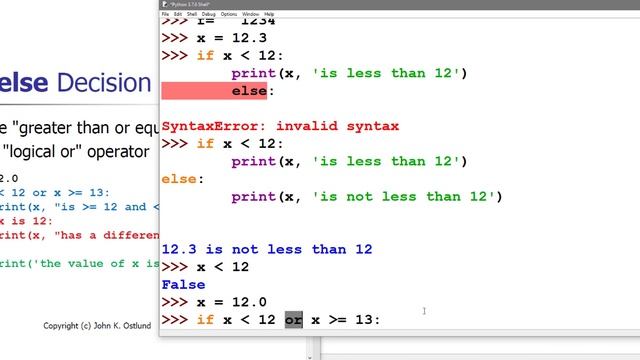Click "print(x, 'is not less than 12')" line
The height and width of the screenshot is (360, 640).
coord(367,197)
